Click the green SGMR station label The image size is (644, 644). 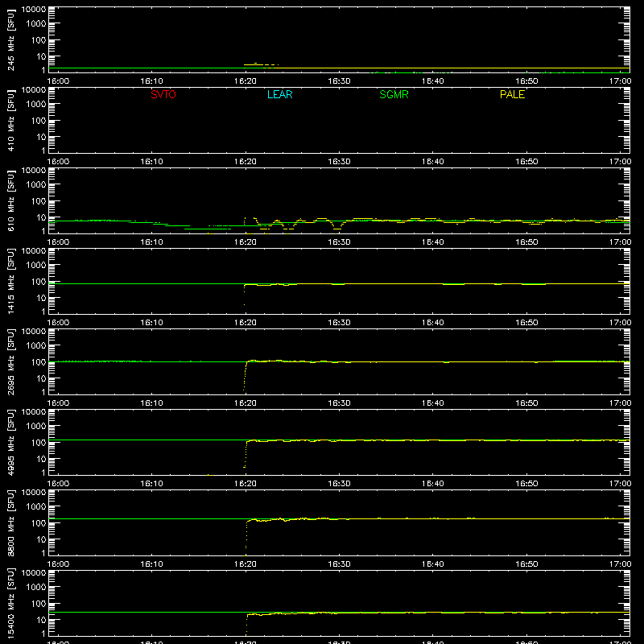pyautogui.click(x=394, y=94)
